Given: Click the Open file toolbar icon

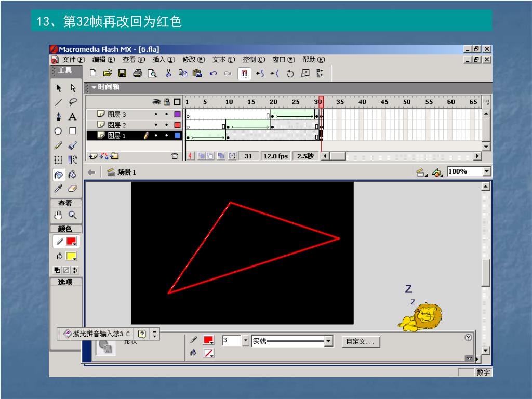Looking at the screenshot, I should click(108, 73).
